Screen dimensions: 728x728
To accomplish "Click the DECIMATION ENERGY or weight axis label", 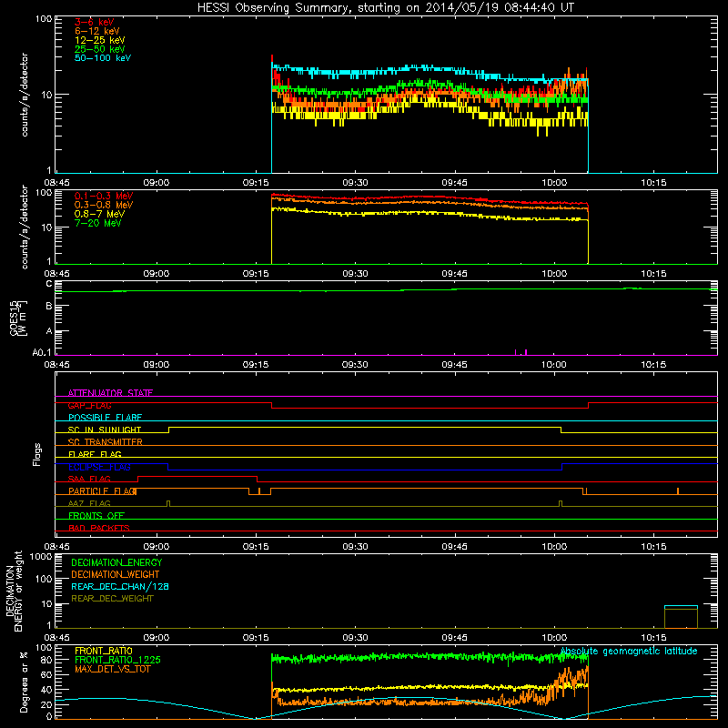I will coord(14,591).
